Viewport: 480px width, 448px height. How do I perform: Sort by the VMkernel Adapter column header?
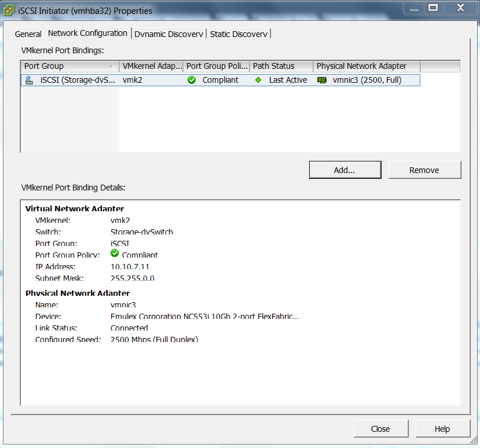click(x=152, y=66)
